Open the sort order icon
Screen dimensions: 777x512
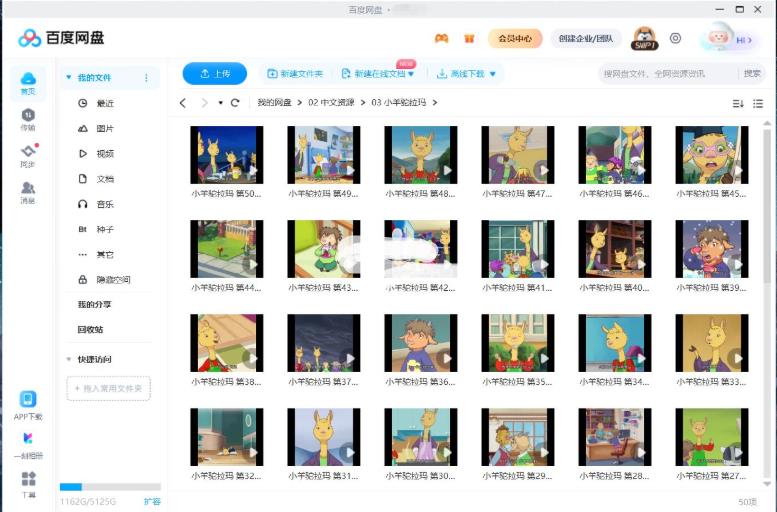tap(738, 103)
